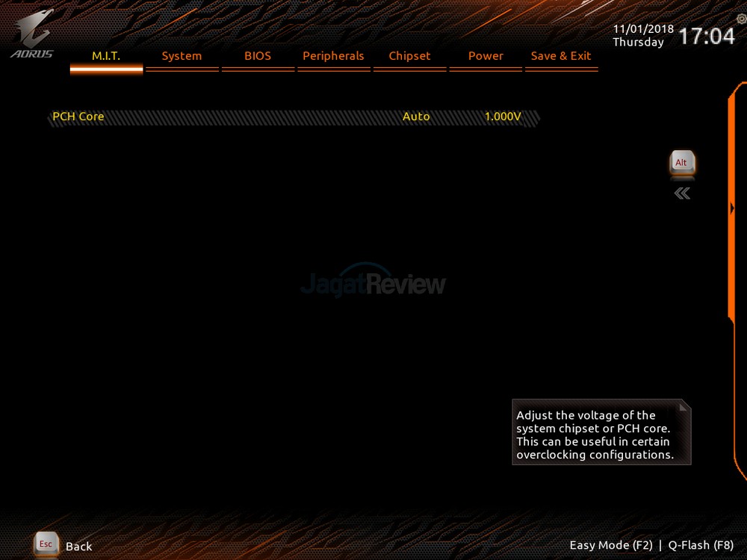747x560 pixels.
Task: Click the gear icon beside the clock
Action: pos(741,19)
